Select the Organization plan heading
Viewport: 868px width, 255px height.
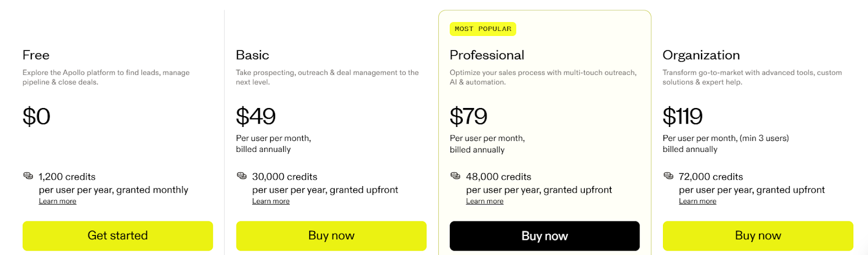pyautogui.click(x=701, y=55)
